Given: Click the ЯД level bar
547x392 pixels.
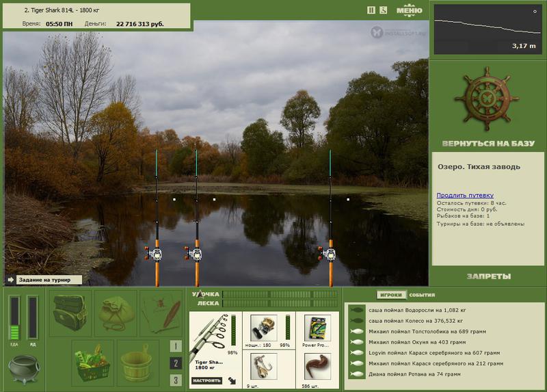Looking at the screenshot, I should [x=32, y=317].
